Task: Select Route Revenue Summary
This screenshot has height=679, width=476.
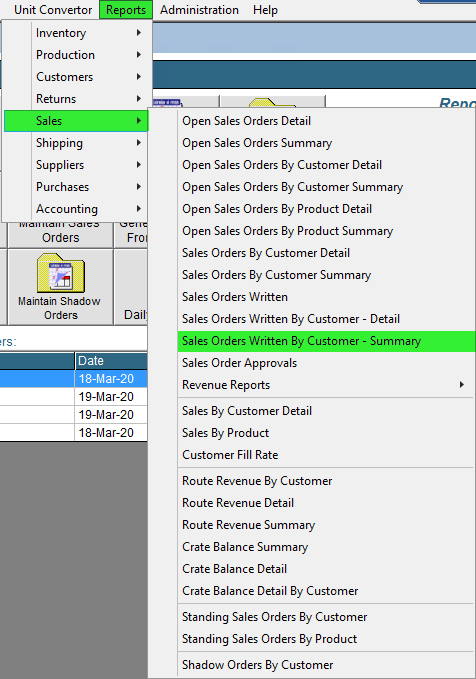Action: coord(326,525)
